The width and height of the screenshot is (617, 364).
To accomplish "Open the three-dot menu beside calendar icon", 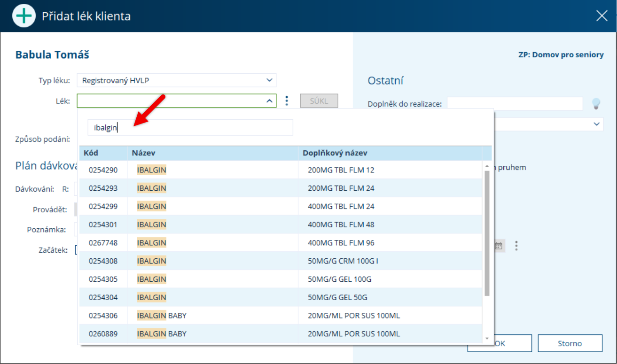I will coord(516,246).
